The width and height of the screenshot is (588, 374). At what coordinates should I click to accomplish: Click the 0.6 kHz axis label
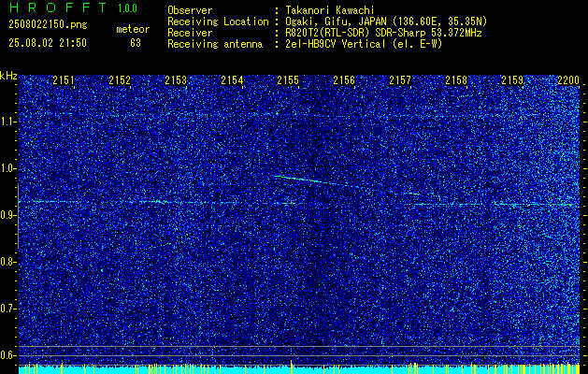point(7,355)
